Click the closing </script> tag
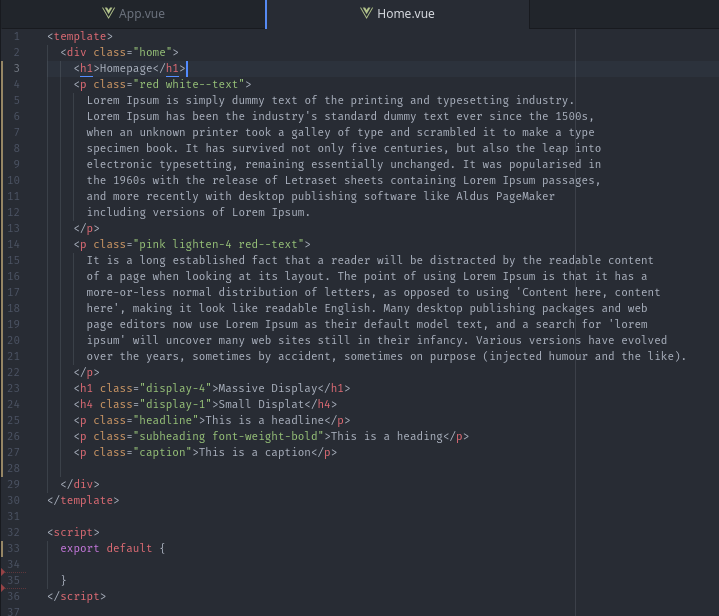This screenshot has width=719, height=616. pyautogui.click(x=77, y=597)
